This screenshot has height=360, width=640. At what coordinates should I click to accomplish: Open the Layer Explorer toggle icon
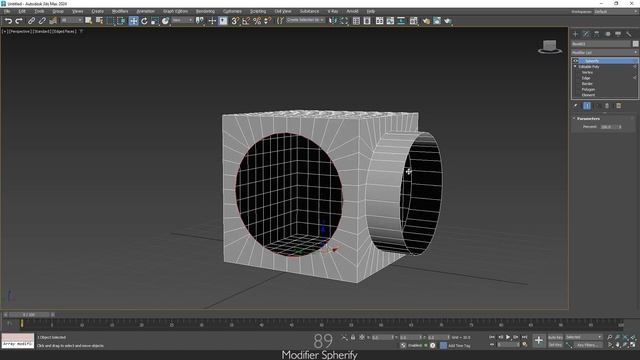pyautogui.click(x=367, y=21)
